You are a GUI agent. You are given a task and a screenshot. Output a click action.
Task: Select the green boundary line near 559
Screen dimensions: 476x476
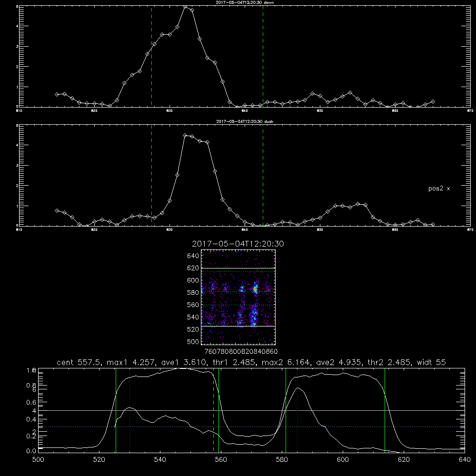(218, 410)
